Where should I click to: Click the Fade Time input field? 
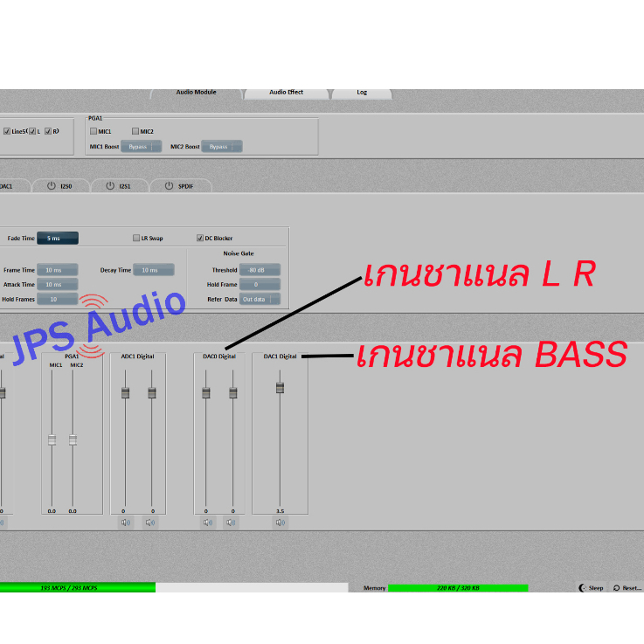[57, 238]
